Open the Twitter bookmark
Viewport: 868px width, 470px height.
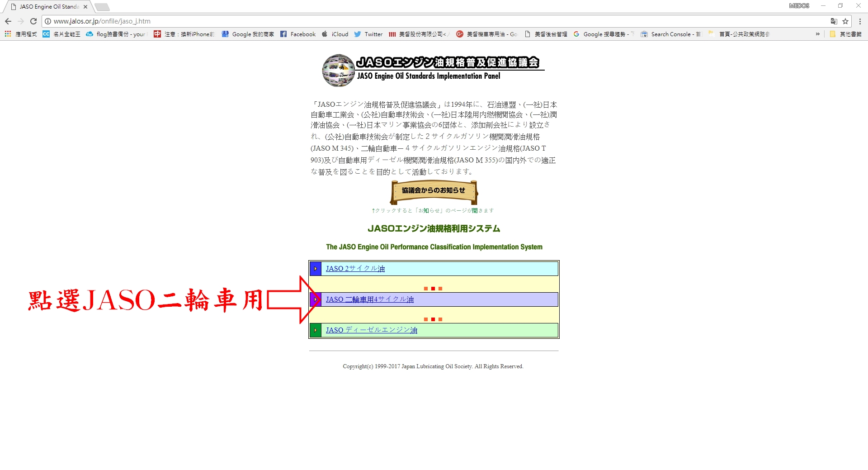pos(368,34)
